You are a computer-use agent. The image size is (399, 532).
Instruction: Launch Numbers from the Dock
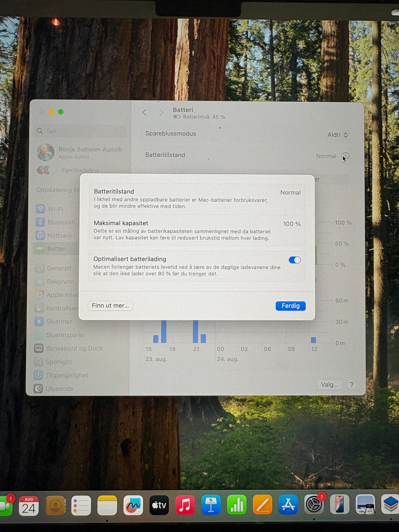(x=237, y=505)
